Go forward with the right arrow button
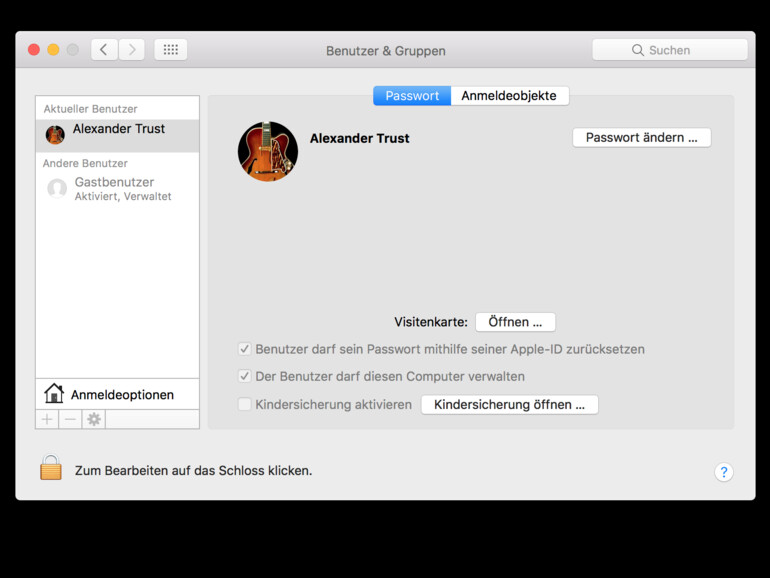 (131, 50)
